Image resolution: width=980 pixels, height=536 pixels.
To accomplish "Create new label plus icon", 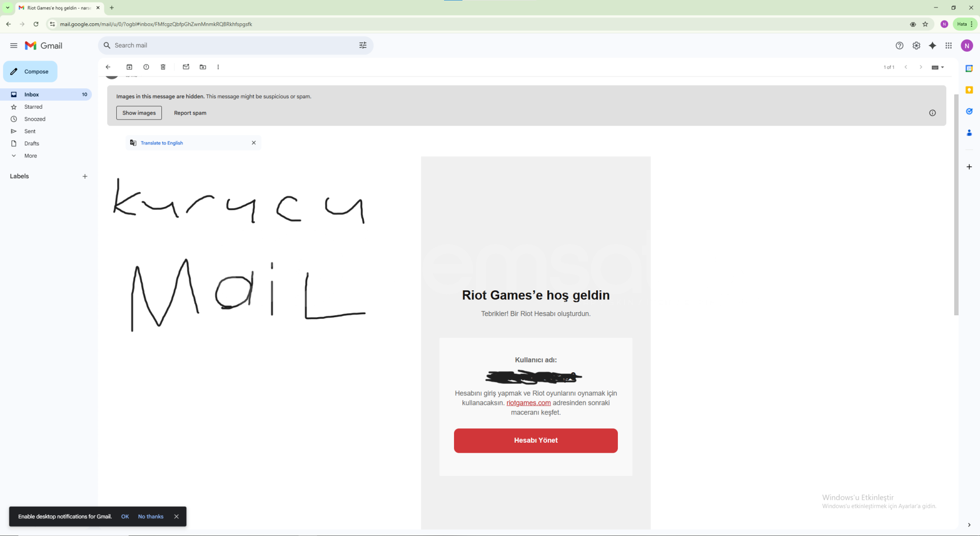I will tap(85, 176).
